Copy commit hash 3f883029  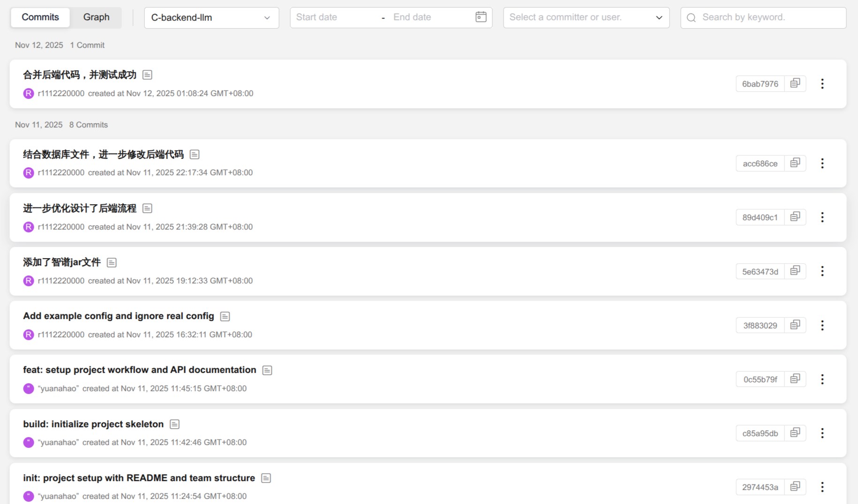click(x=795, y=325)
